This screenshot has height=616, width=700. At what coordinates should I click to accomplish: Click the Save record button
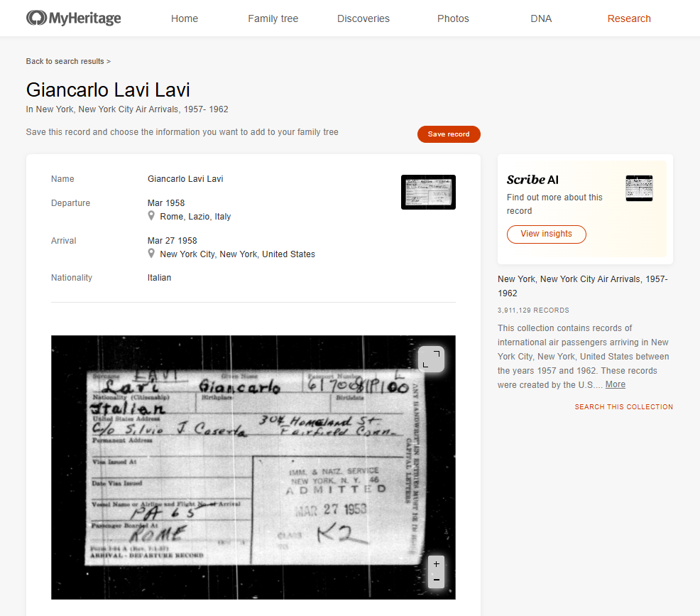click(x=449, y=134)
